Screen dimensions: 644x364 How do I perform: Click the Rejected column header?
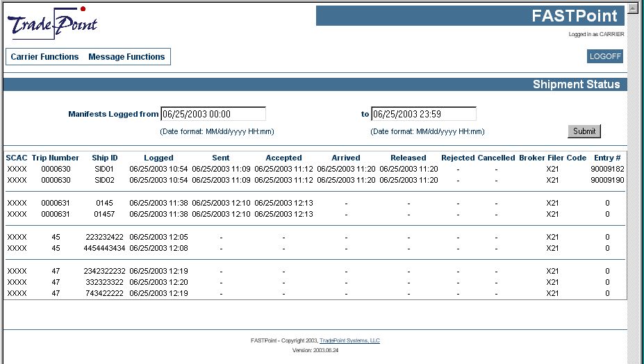(458, 158)
